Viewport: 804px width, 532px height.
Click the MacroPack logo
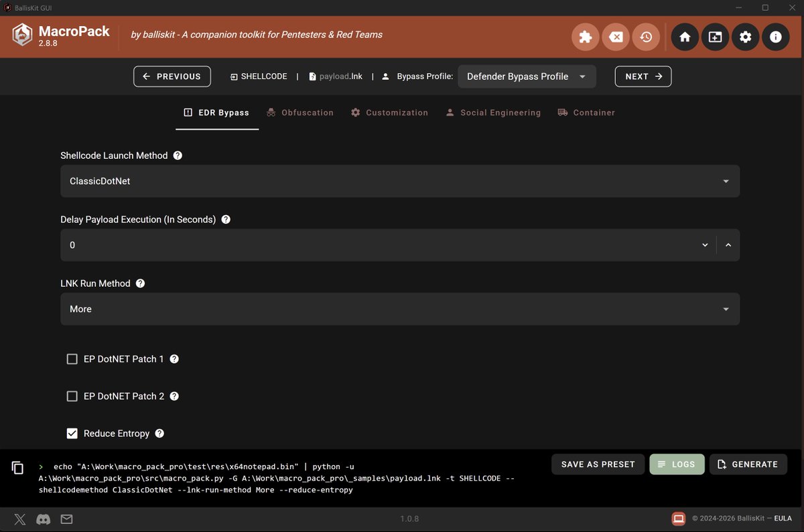point(23,36)
